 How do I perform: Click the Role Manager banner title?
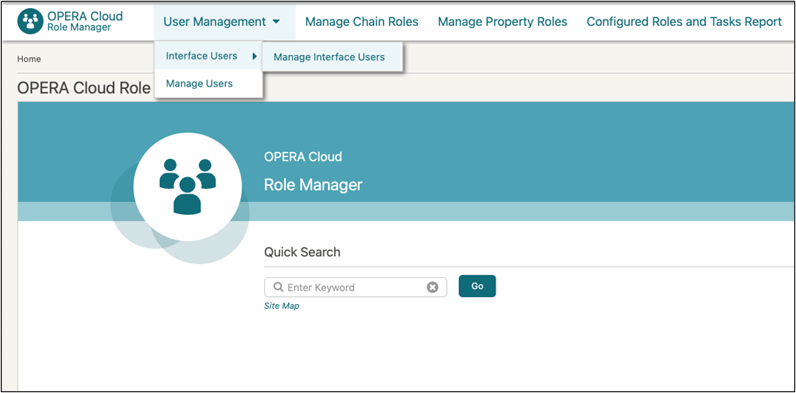point(313,184)
